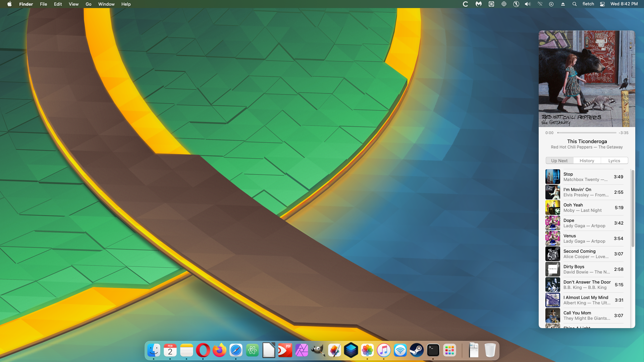
Task: Switch to the Lyrics tab
Action: point(614,161)
